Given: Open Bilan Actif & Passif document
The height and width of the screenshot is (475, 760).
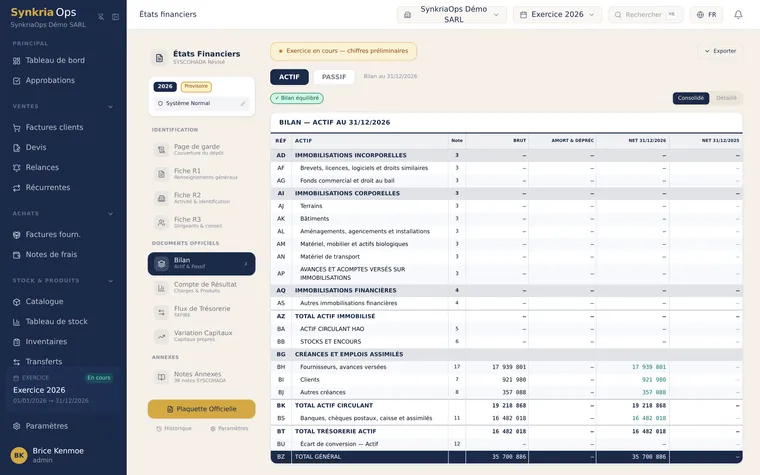Looking at the screenshot, I should (x=201, y=264).
